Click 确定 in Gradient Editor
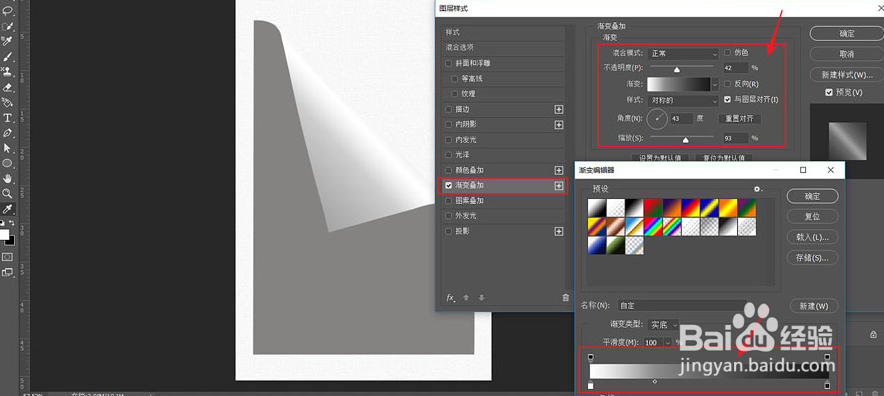 812,196
